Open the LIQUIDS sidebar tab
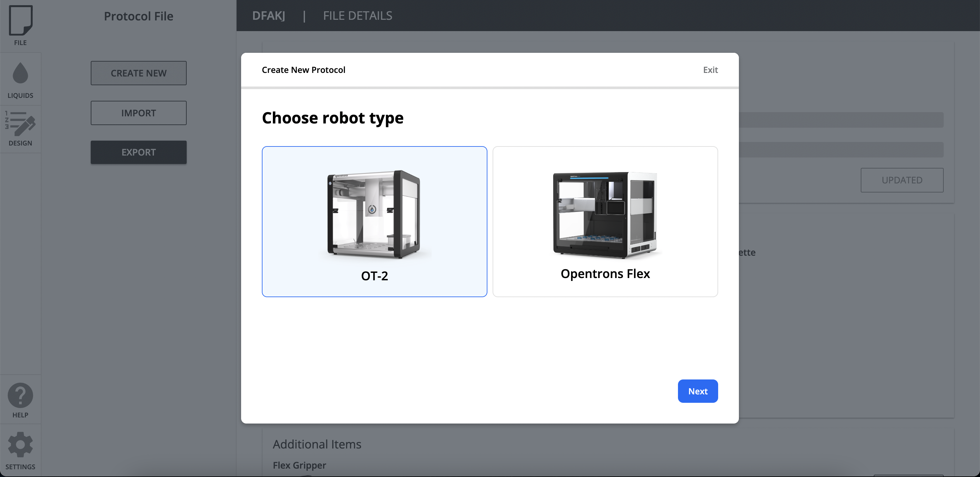The height and width of the screenshot is (477, 980). click(20, 79)
